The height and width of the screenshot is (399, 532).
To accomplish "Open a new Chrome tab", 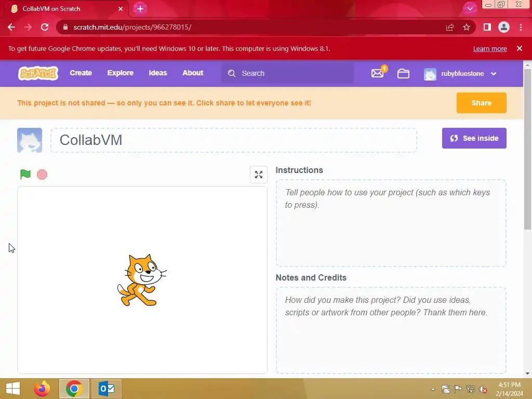I will [140, 9].
